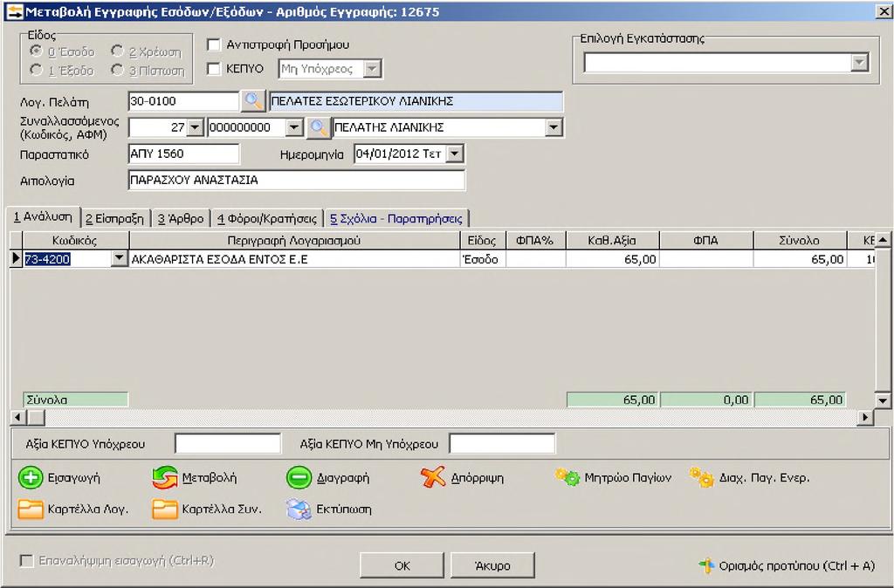The width and height of the screenshot is (894, 588).
Task: Click the Λογ. Πελάτη field 30-0100
Action: [183, 101]
